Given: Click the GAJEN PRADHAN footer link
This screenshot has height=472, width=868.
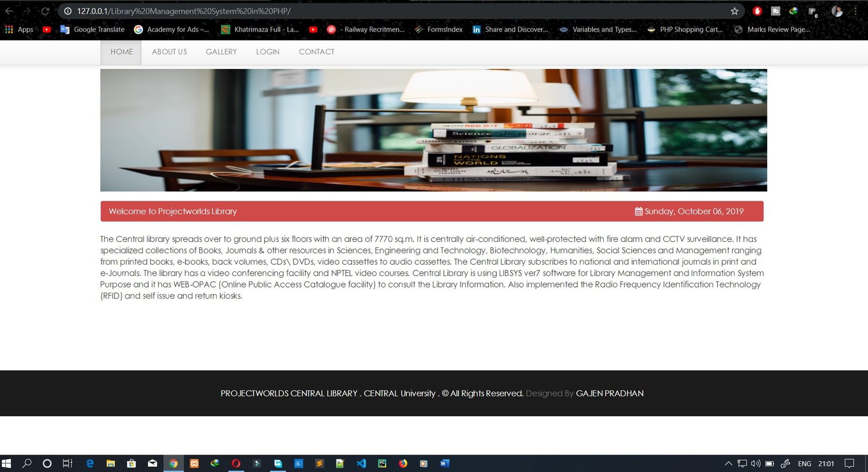Looking at the screenshot, I should coord(609,393).
